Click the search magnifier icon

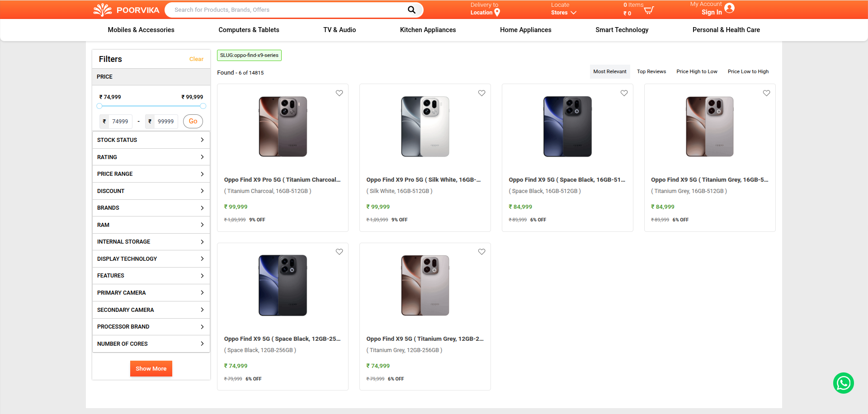[411, 9]
